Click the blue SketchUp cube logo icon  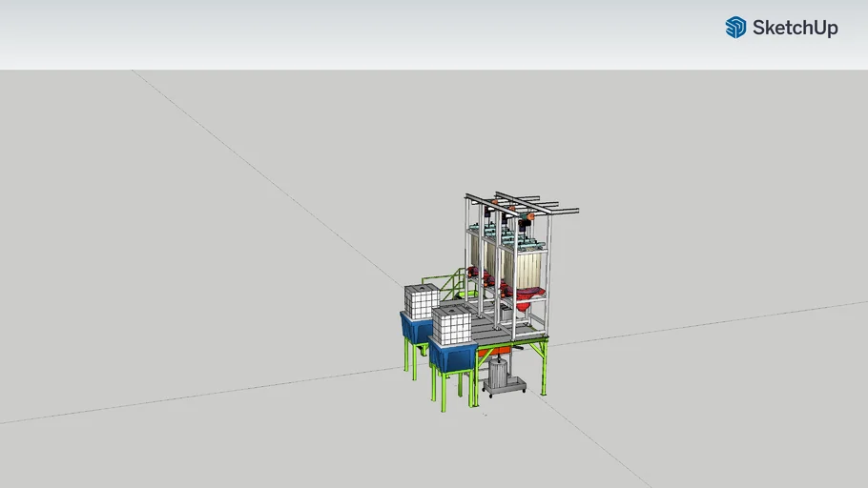[735, 28]
